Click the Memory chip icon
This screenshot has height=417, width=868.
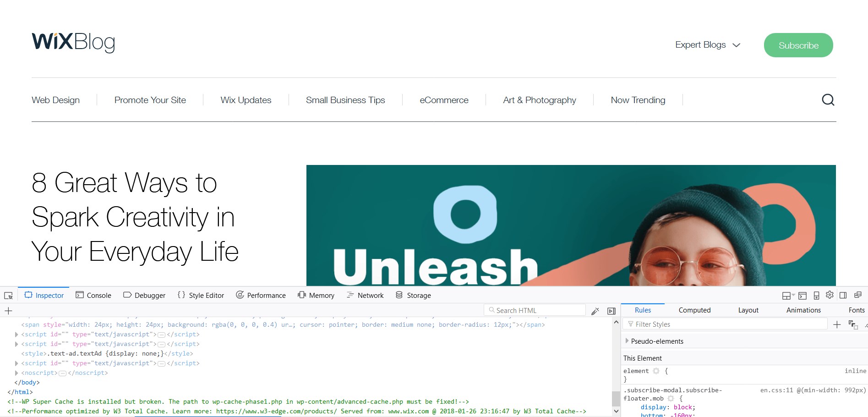pyautogui.click(x=302, y=295)
